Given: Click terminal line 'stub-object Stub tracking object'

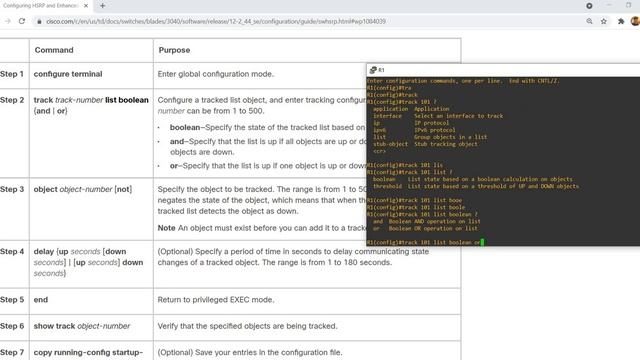Looking at the screenshot, I should (425, 144).
